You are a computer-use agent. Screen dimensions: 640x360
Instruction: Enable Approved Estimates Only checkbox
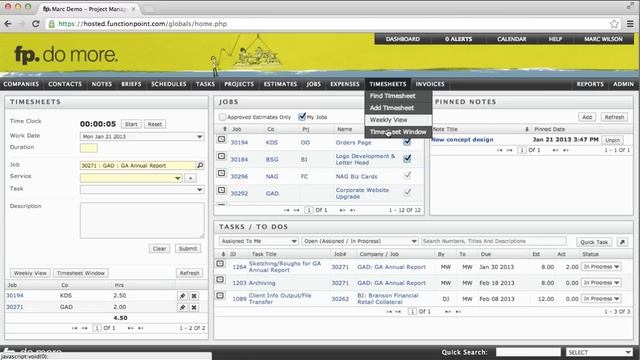pos(222,117)
